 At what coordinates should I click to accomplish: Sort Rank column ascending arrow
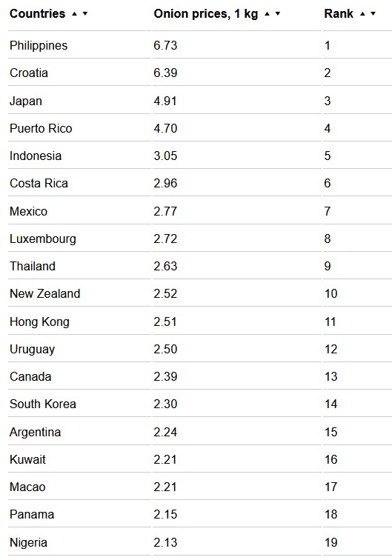tap(362, 14)
